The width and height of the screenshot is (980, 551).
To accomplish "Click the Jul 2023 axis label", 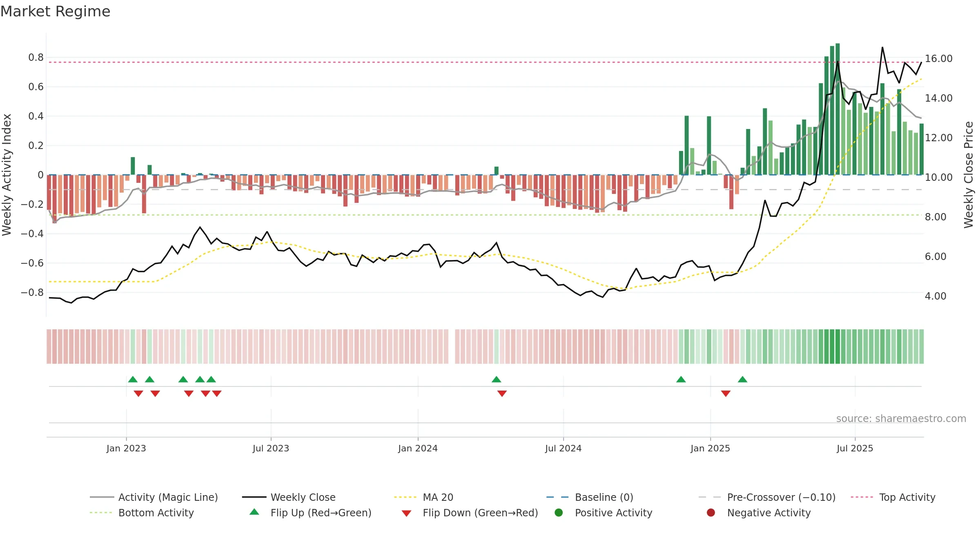I will pos(271,448).
